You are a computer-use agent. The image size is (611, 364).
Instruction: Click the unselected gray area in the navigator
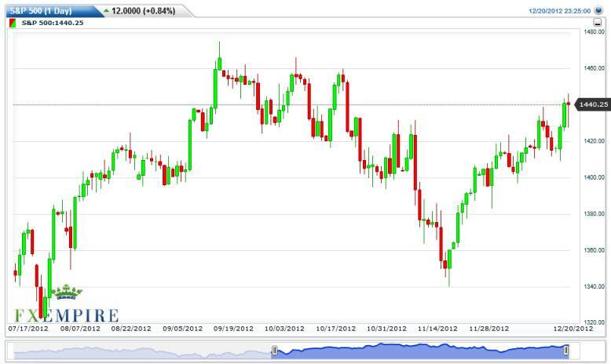(142, 351)
